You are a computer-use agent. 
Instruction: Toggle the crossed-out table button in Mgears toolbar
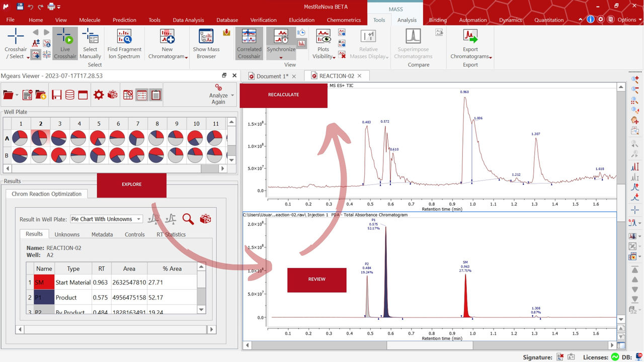[x=128, y=95]
